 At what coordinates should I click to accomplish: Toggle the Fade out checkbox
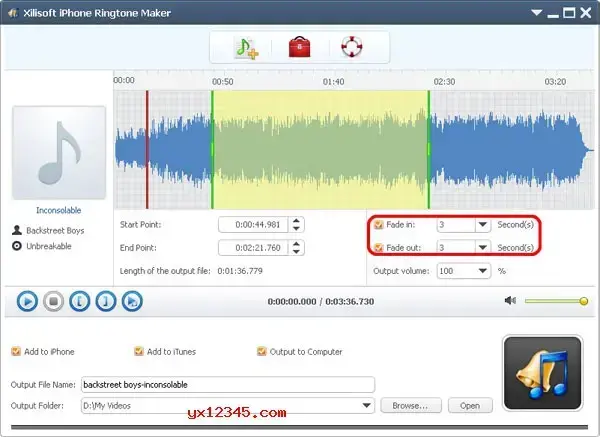coord(378,248)
